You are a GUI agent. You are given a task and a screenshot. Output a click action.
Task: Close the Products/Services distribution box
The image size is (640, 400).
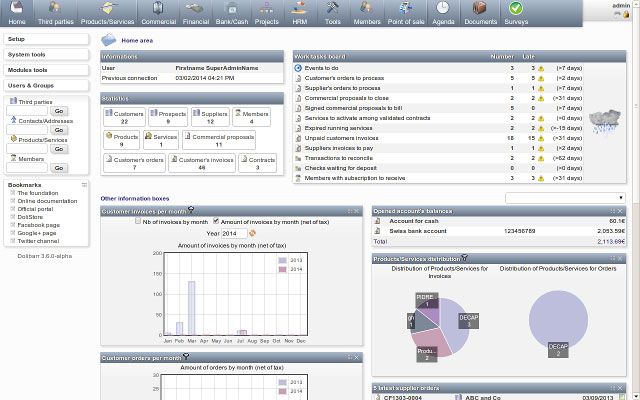click(620, 258)
